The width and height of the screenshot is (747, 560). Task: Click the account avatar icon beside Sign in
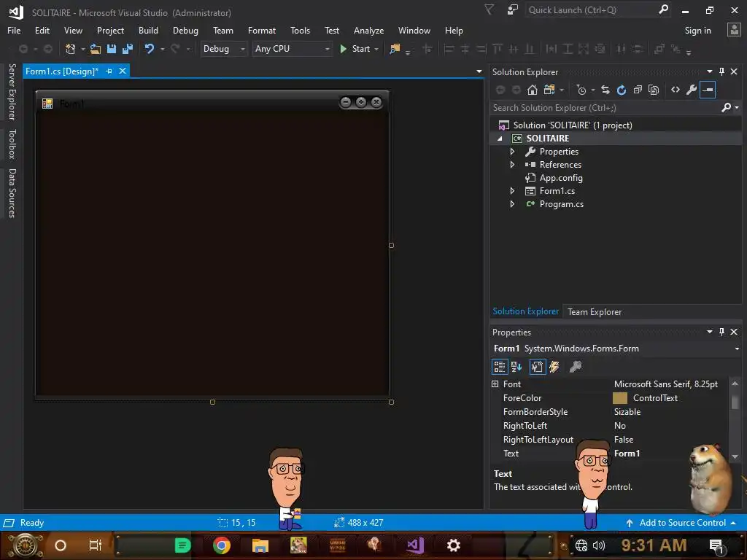pos(734,30)
